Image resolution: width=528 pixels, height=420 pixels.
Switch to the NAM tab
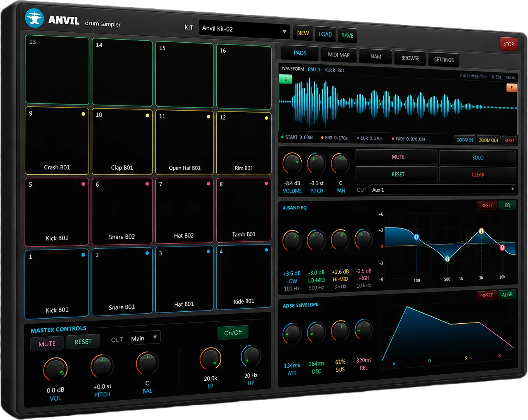click(375, 56)
